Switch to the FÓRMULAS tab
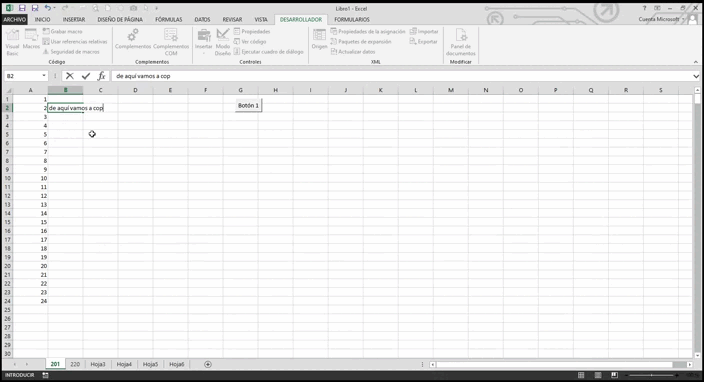The width and height of the screenshot is (704, 382). [169, 20]
